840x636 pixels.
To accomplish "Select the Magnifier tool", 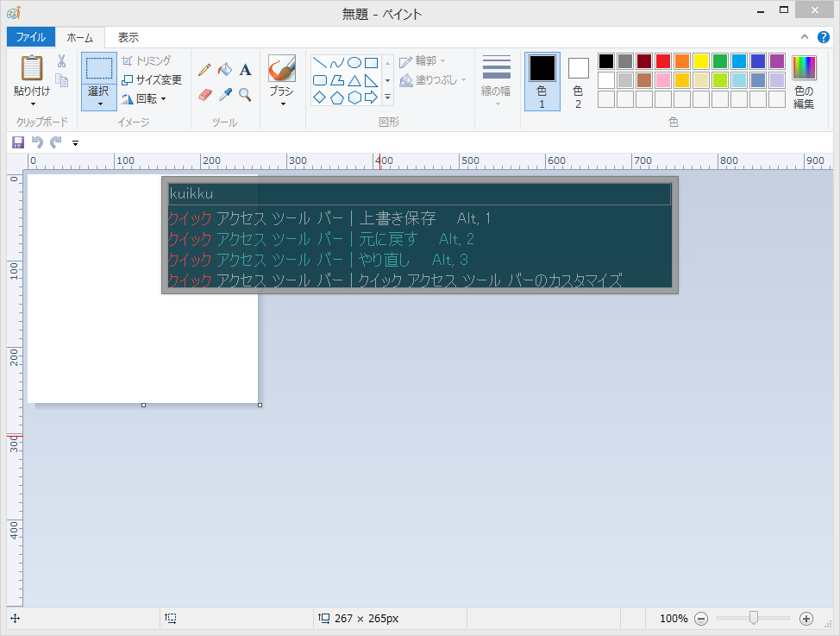I will pyautogui.click(x=245, y=93).
